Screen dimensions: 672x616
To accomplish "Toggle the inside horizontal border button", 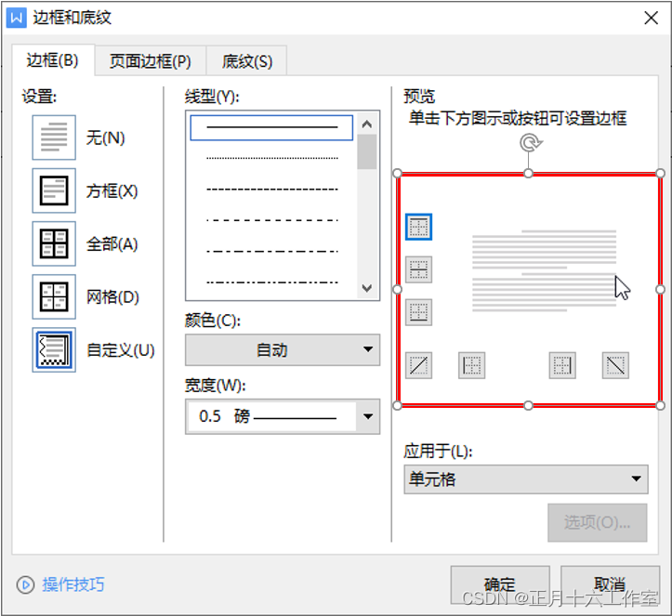I will pos(418,269).
